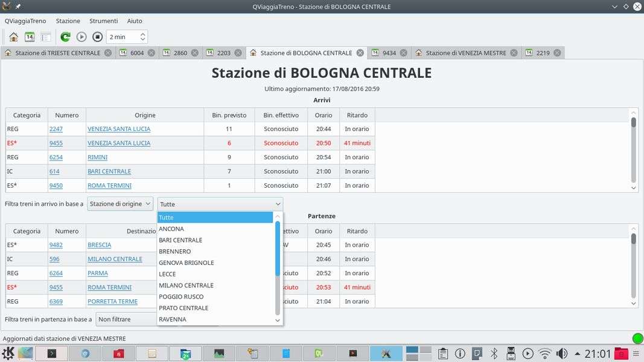Start automatic updates with play button
This screenshot has width=644, height=362.
tap(81, 37)
